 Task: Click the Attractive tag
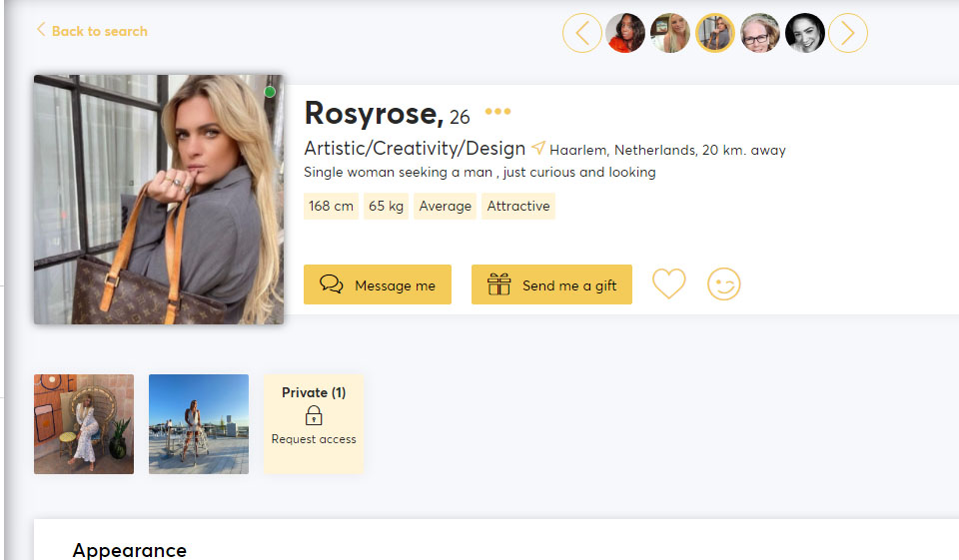[518, 207]
